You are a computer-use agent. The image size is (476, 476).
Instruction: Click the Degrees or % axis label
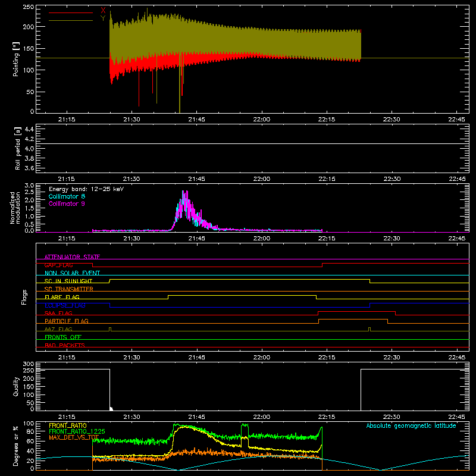coord(16,446)
